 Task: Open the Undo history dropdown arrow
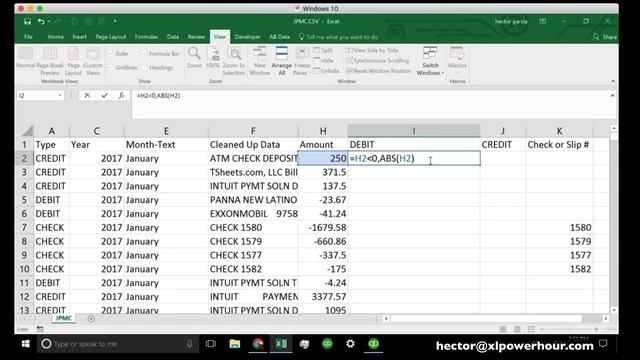[x=49, y=21]
